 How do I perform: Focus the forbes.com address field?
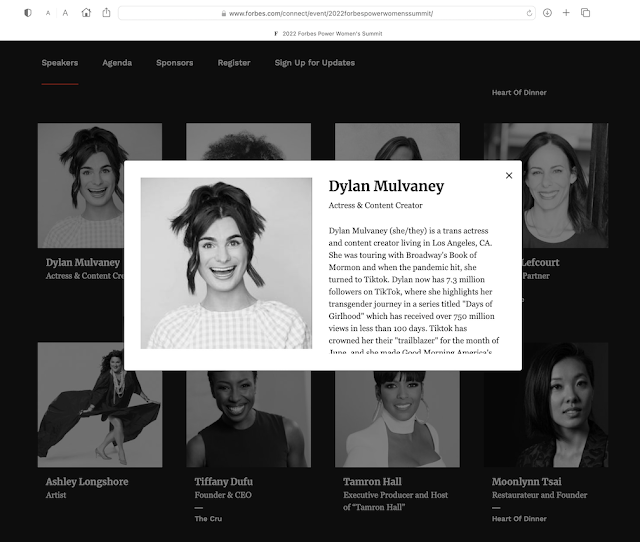(327, 13)
